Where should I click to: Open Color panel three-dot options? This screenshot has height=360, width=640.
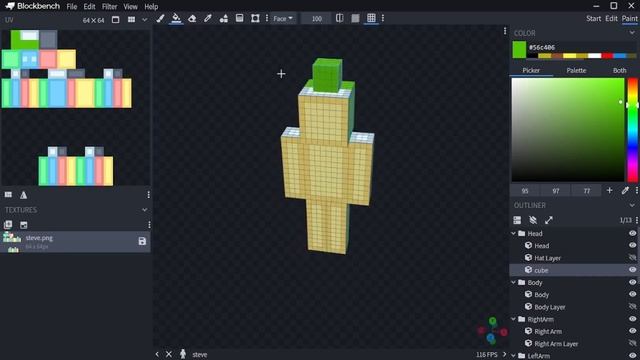(x=636, y=191)
